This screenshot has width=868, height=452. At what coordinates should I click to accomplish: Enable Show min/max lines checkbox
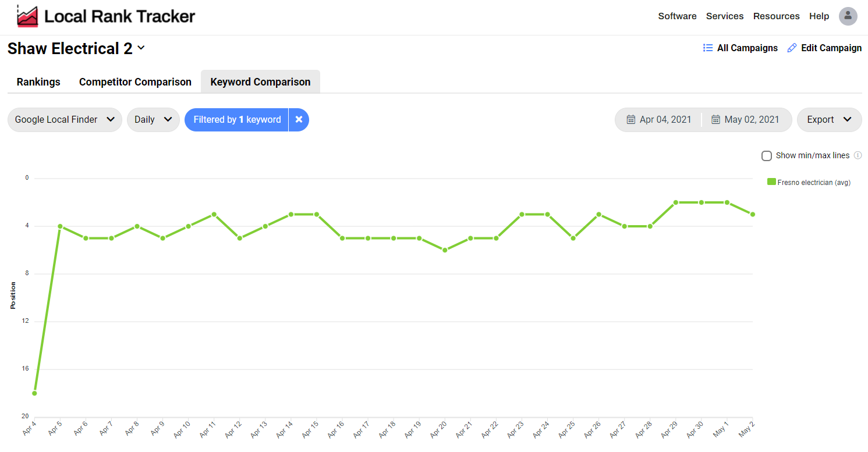767,156
